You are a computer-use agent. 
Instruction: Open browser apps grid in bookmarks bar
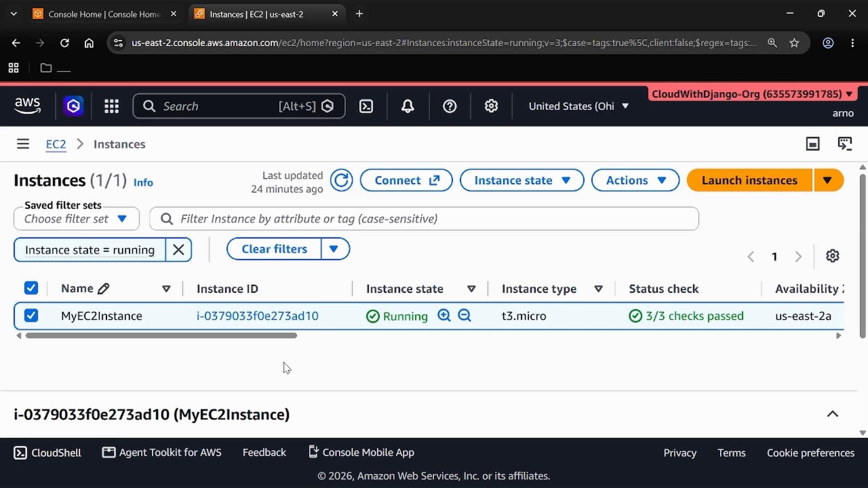[14, 68]
